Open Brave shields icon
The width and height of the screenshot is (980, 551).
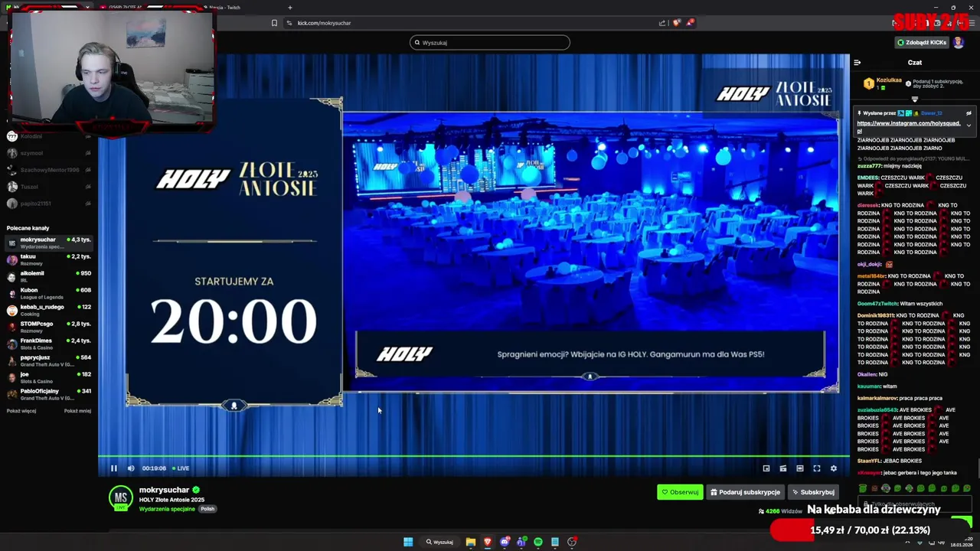pyautogui.click(x=676, y=23)
